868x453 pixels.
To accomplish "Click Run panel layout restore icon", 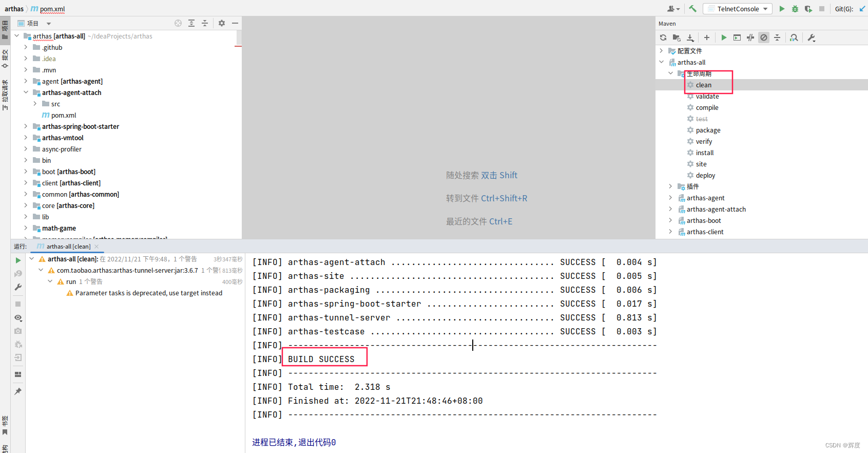I will click(x=18, y=374).
